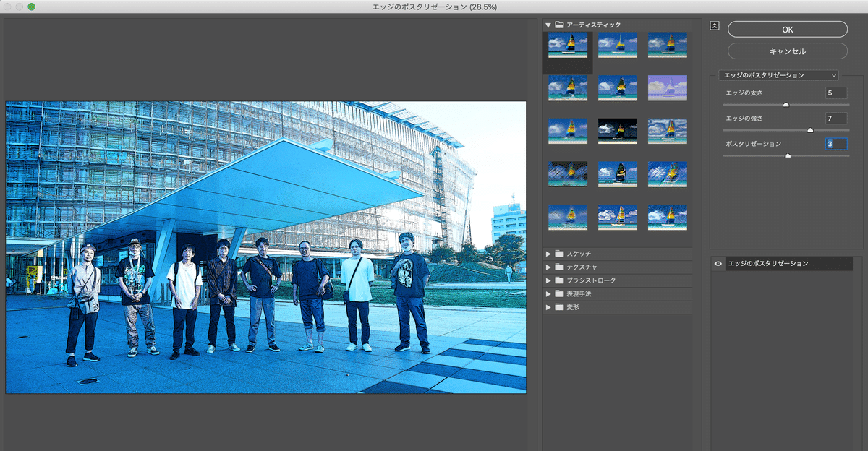Collapse the filter thumbnail panel with the double-chevron icon
The width and height of the screenshot is (868, 451).
(x=715, y=25)
